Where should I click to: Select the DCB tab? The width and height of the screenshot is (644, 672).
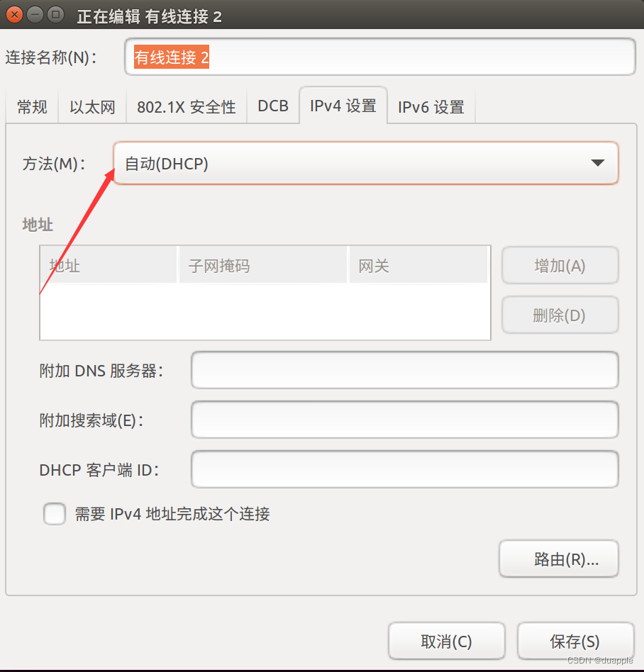[273, 106]
